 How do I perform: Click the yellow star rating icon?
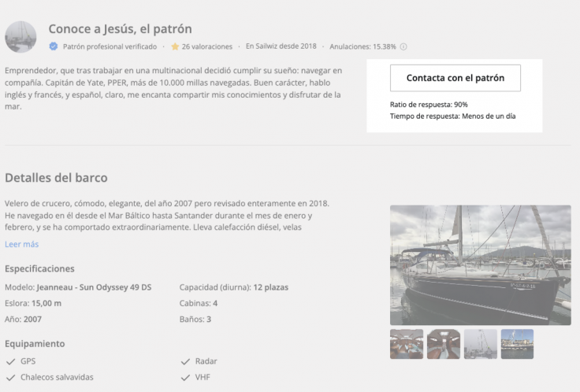[175, 46]
